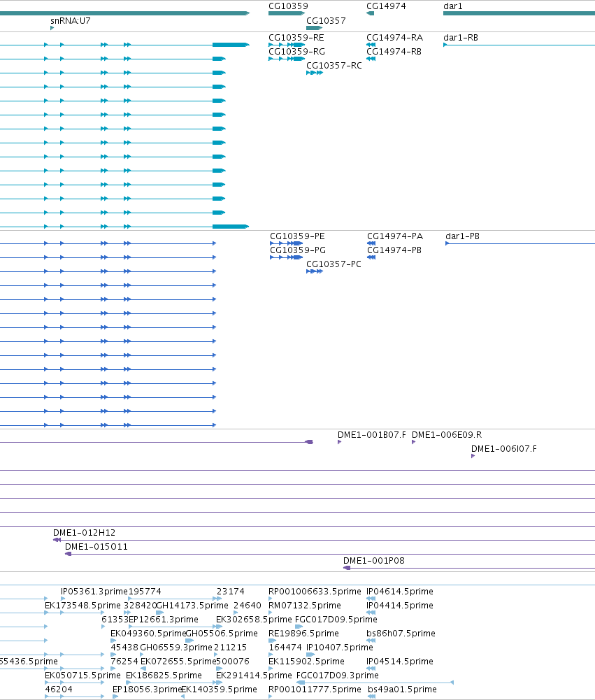Click the DME1-006I07.F feature label
This screenshot has width=595, height=700.
(x=504, y=449)
